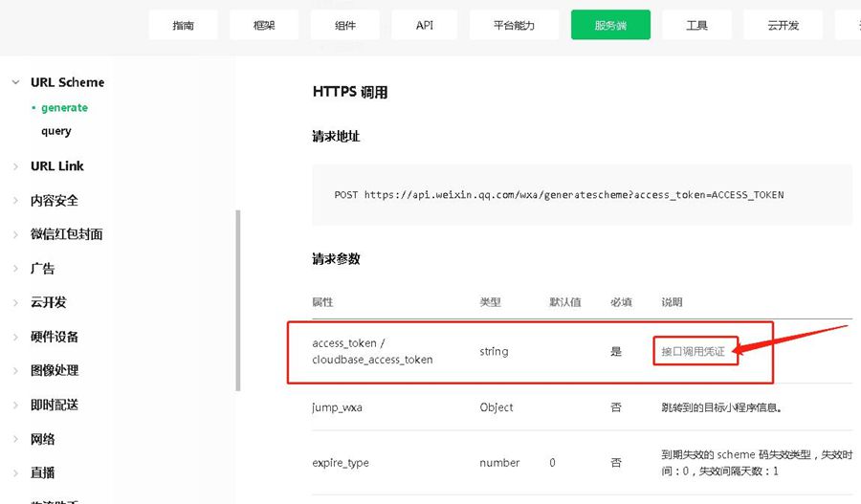
Task: Open the 组件 tab
Action: [x=344, y=25]
